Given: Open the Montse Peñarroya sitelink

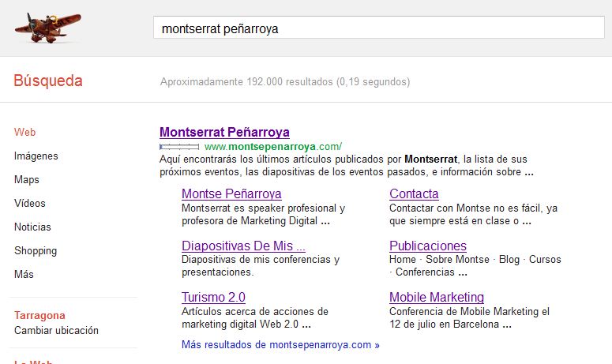Looking at the screenshot, I should pyautogui.click(x=231, y=193).
